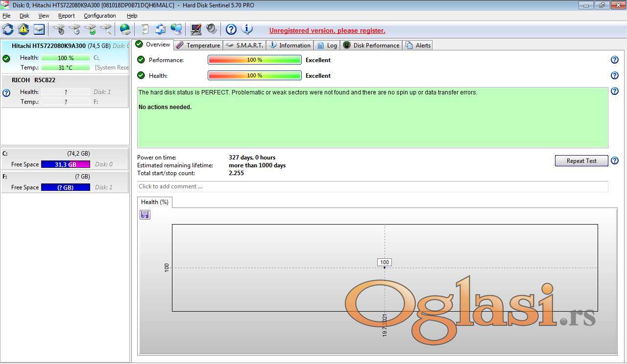Open the Configuration menu
The width and height of the screenshot is (627, 364).
(99, 16)
